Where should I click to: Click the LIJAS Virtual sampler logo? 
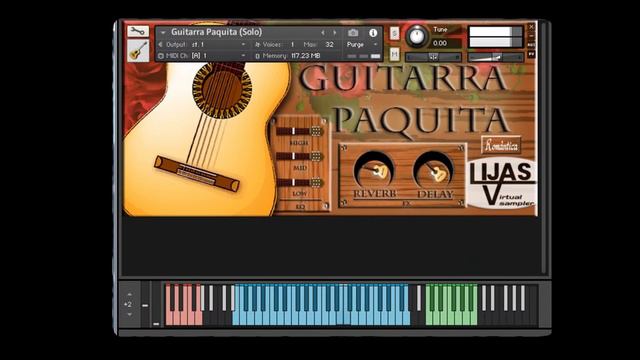point(501,184)
